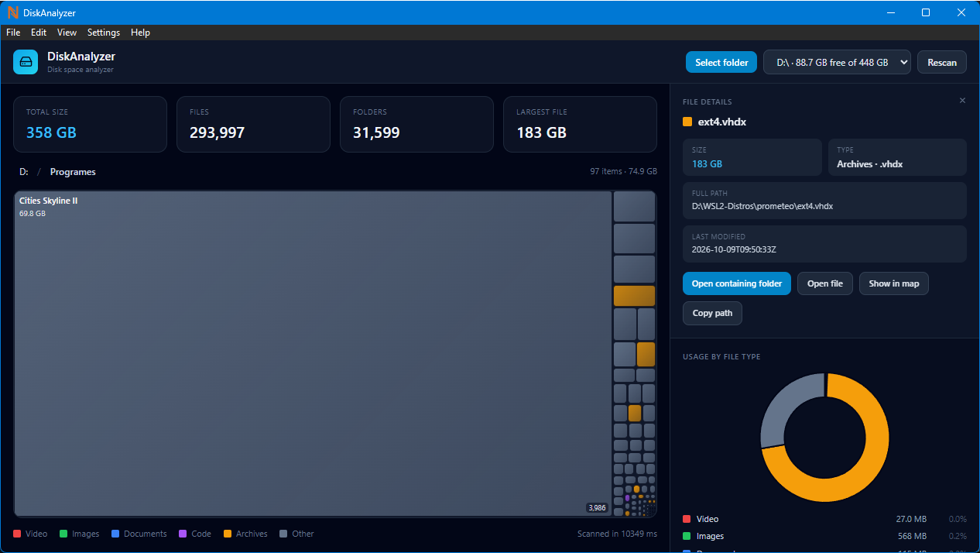Click the Select folder button
The image size is (980, 553).
(721, 62)
